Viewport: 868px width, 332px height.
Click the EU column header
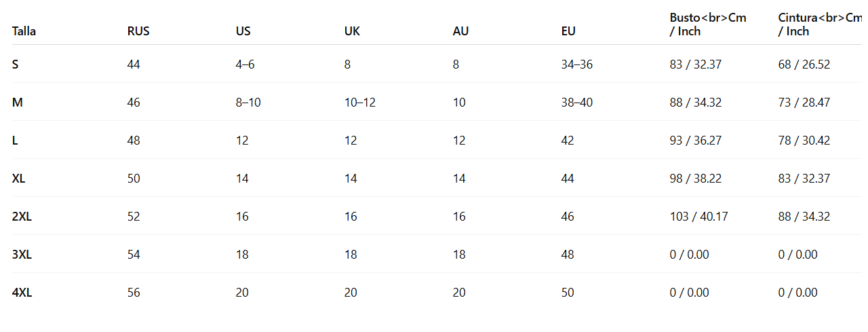tap(568, 31)
